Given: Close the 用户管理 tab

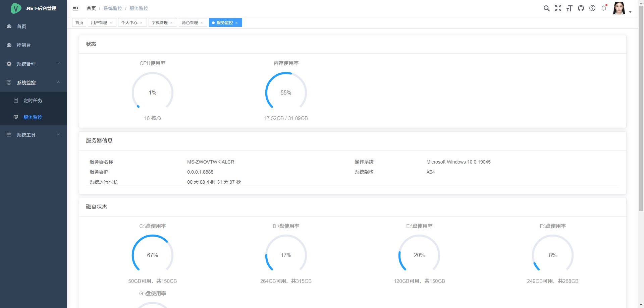Looking at the screenshot, I should [x=111, y=23].
